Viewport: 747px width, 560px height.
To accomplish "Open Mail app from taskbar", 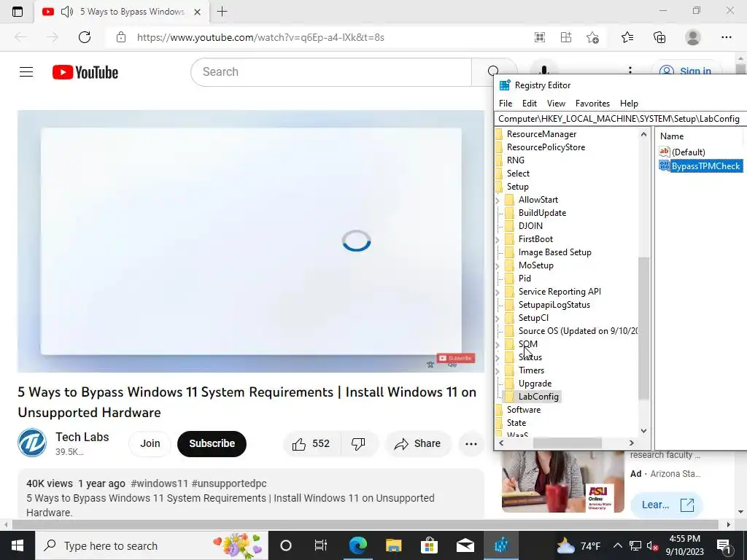I will (465, 545).
